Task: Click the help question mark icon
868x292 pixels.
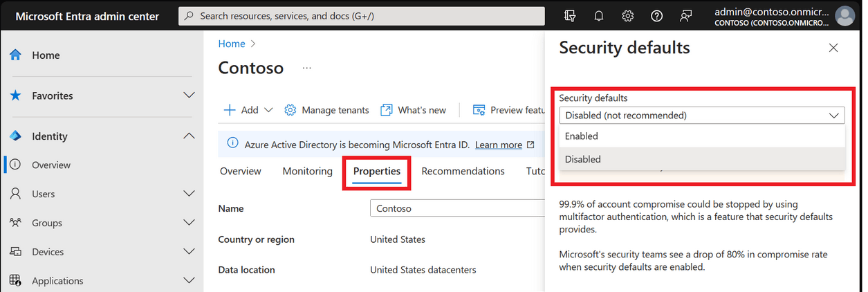Action: [x=657, y=16]
